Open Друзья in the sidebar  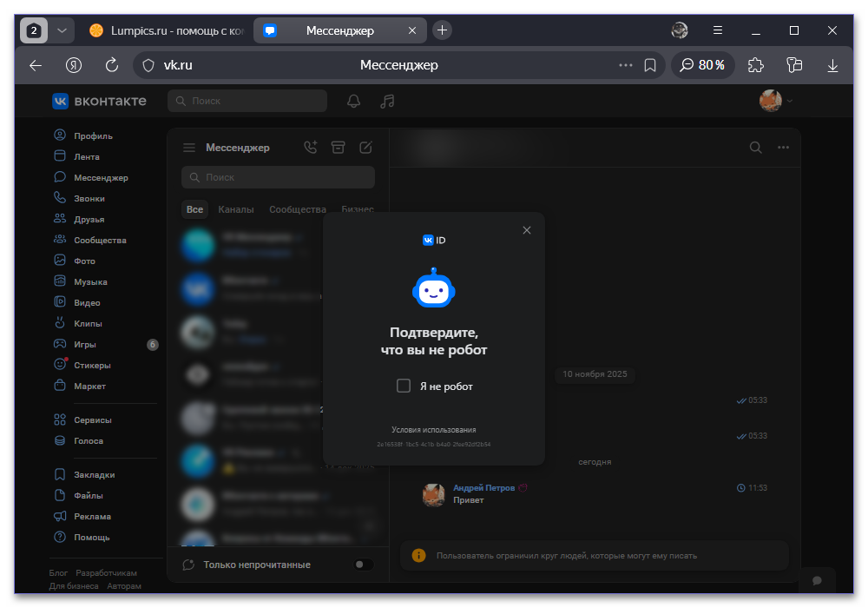tap(79, 219)
